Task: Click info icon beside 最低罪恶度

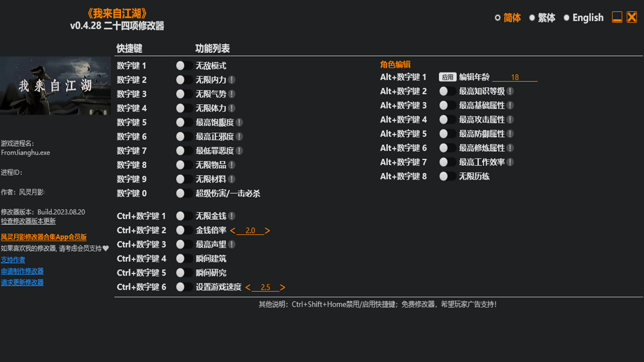Action: (239, 151)
